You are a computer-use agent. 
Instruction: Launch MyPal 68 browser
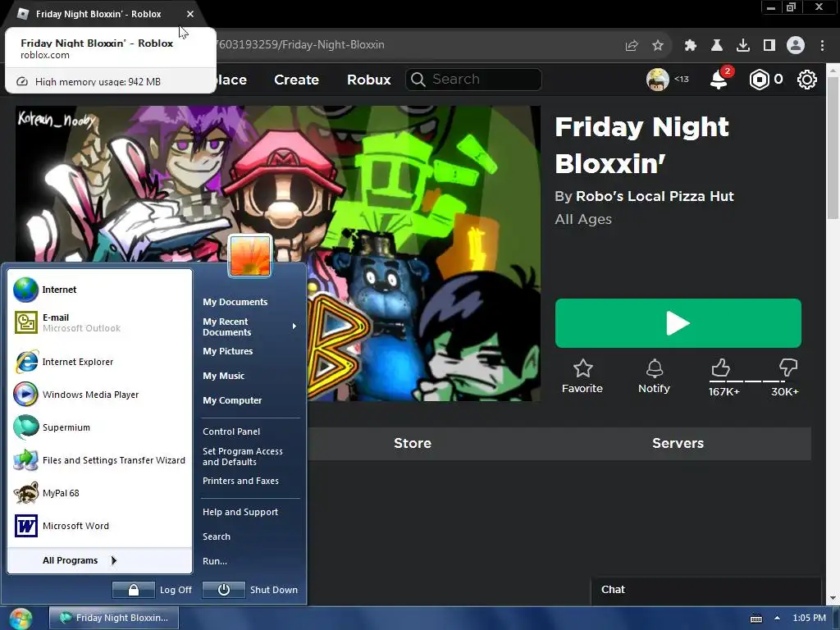tap(99, 493)
